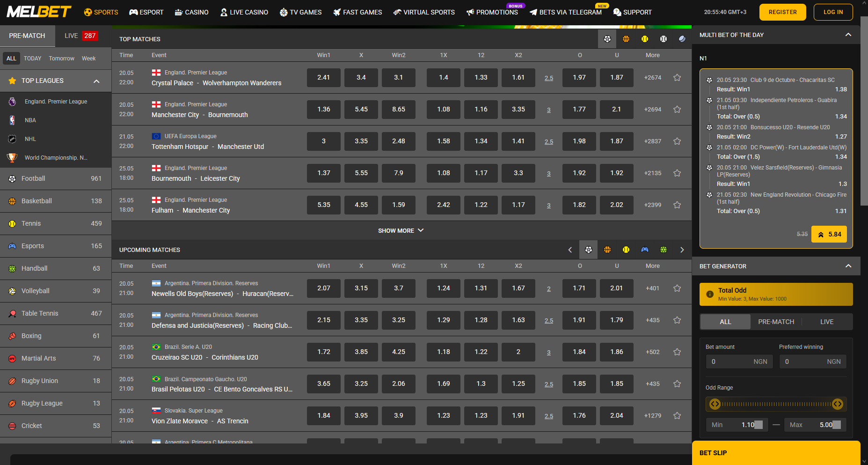Select esports gamepad icon in Upcoming Matches
Screen dimensions: 868x465
(x=645, y=250)
